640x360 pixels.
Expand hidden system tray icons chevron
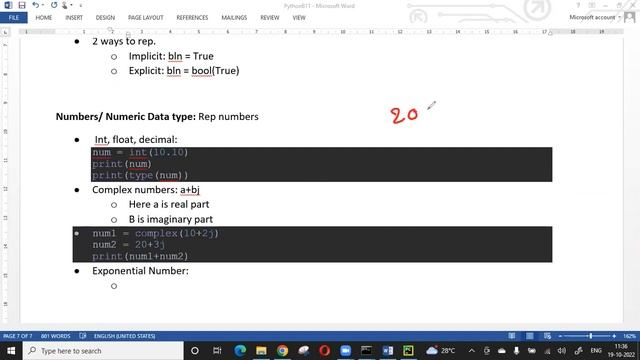tap(471, 351)
